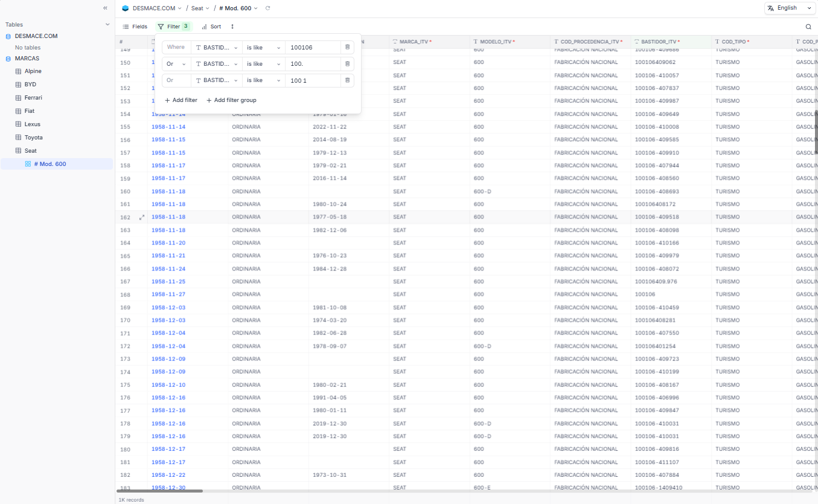The image size is (818, 504).
Task: Click the table icon beside Toyota
Action: pyautogui.click(x=18, y=138)
